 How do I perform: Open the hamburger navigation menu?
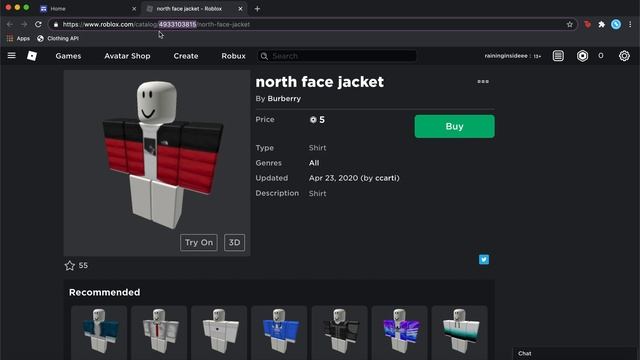(x=11, y=55)
